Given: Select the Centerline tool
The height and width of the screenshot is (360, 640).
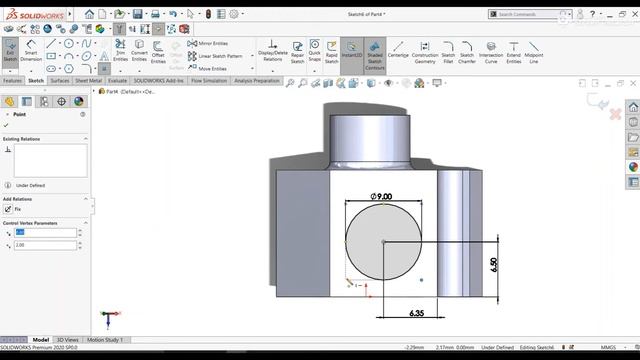Looking at the screenshot, I should 398,49.
